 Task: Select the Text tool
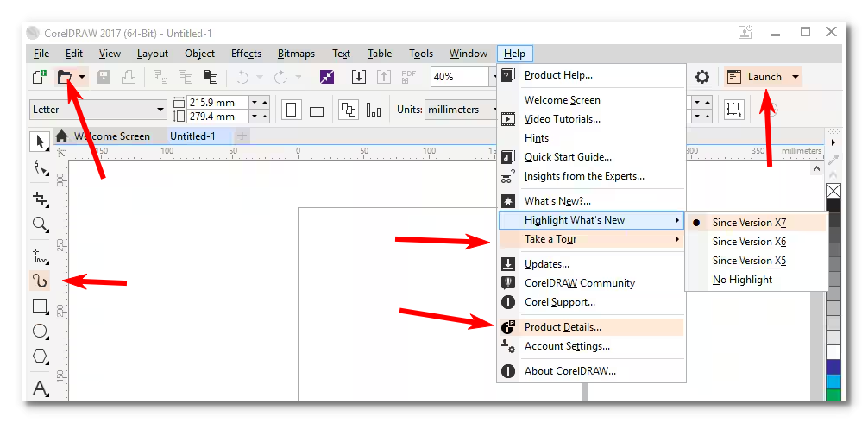click(x=40, y=388)
